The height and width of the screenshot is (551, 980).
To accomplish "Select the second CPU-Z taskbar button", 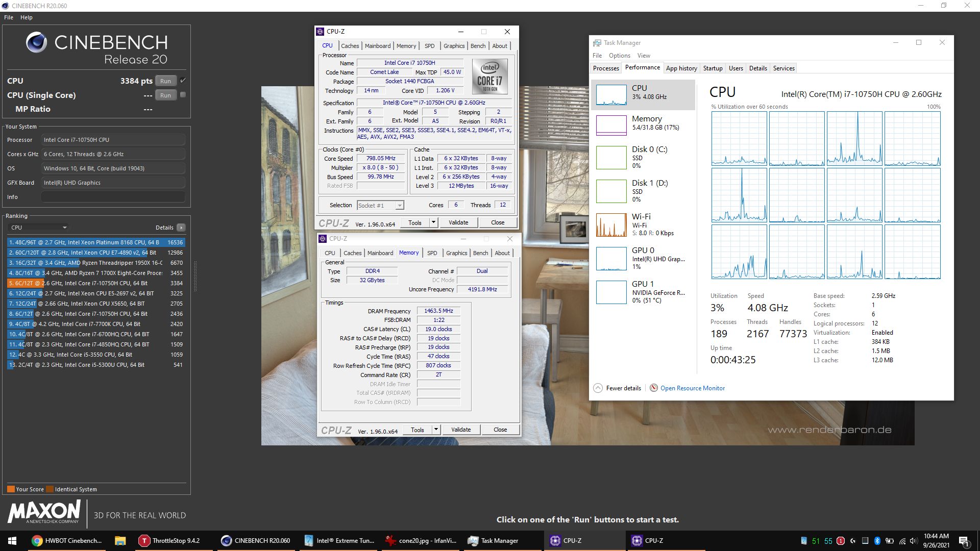I will pyautogui.click(x=666, y=541).
